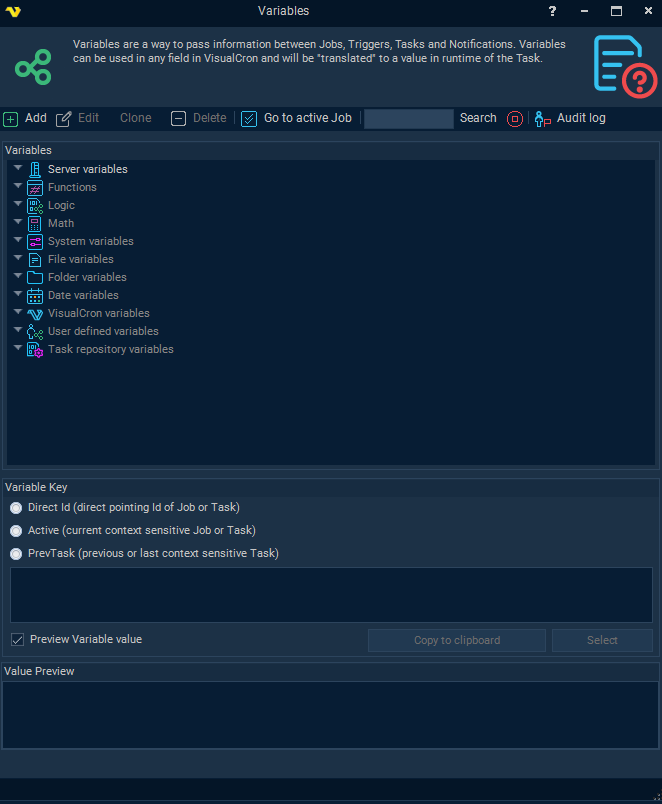Click the Edit toolbar label
The width and height of the screenshot is (662, 804).
88,118
